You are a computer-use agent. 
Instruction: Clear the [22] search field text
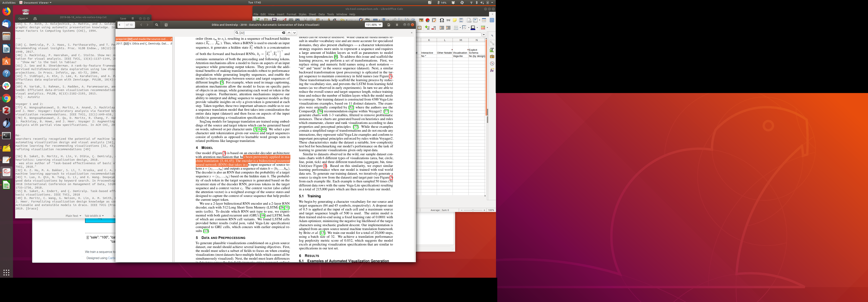click(x=283, y=33)
